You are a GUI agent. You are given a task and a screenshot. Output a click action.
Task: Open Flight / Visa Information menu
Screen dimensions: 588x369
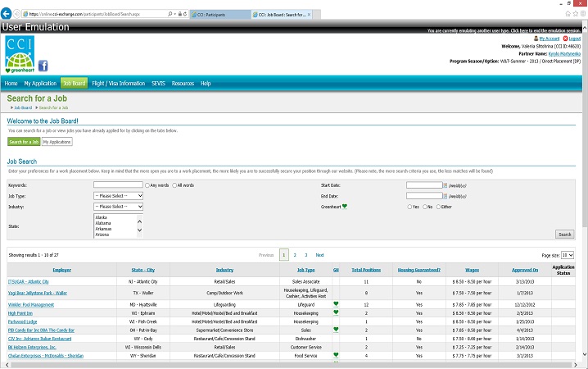point(119,84)
